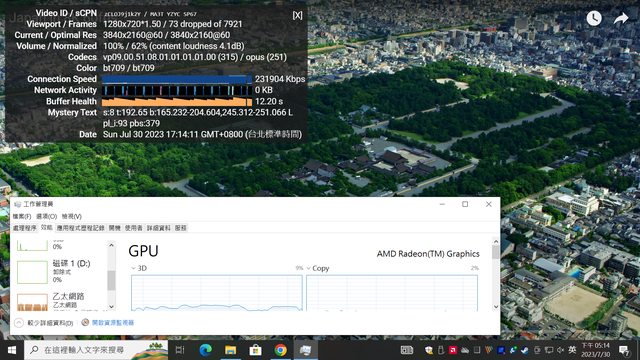
Task: Open the Copy graph engine dropdown
Action: [309, 268]
